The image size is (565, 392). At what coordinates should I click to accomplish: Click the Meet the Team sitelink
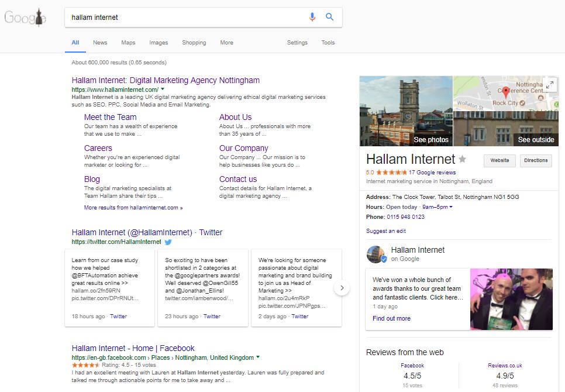click(110, 117)
